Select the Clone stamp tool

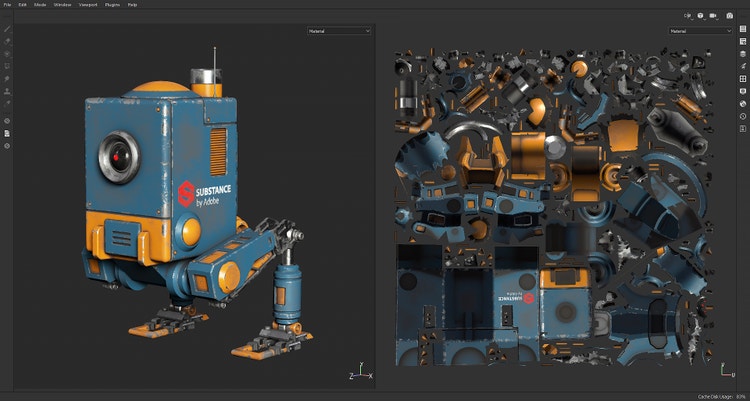tap(8, 91)
